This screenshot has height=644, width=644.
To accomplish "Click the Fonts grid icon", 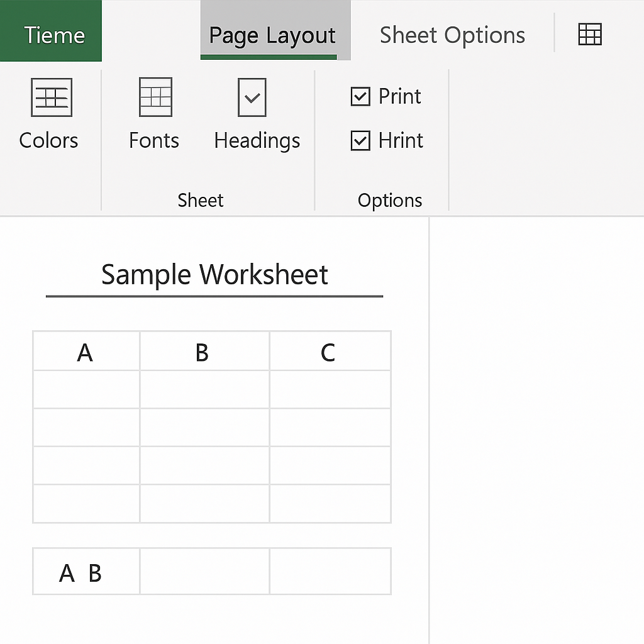I will coord(155,97).
